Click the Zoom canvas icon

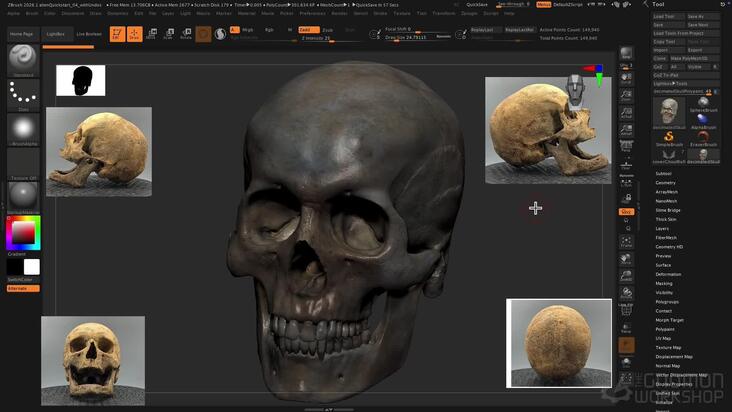pos(626,96)
